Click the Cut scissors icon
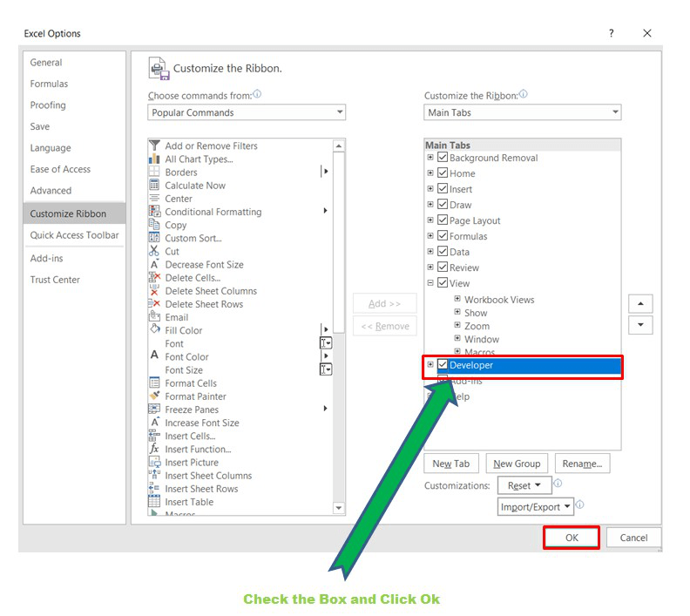 [154, 251]
